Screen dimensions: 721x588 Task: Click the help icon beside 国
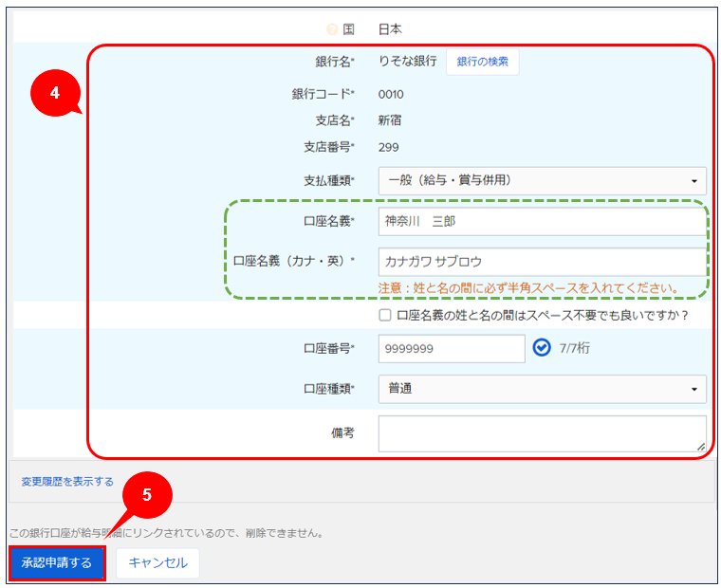(332, 29)
